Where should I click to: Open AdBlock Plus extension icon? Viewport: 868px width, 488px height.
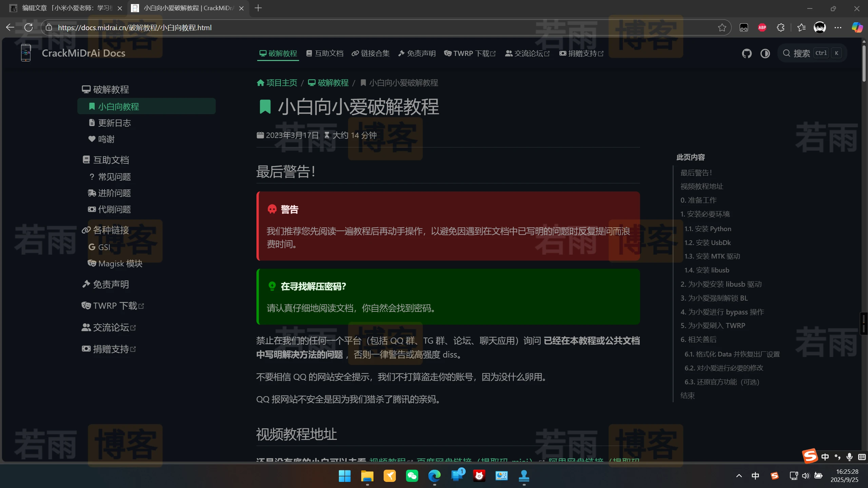(x=762, y=27)
